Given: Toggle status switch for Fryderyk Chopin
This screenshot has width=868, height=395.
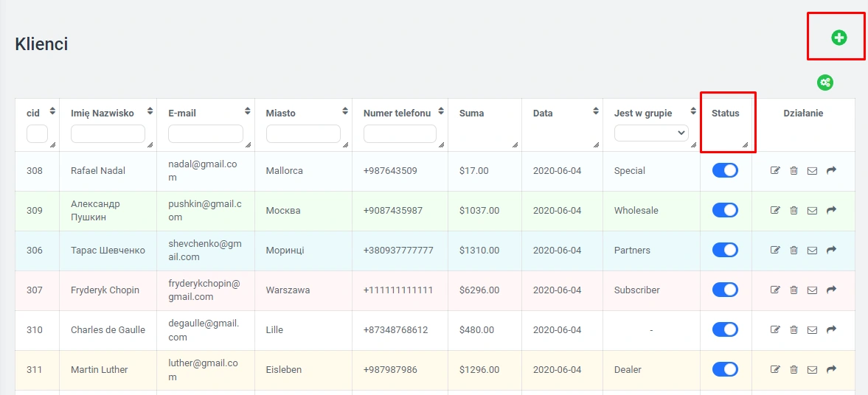Looking at the screenshot, I should pos(725,290).
